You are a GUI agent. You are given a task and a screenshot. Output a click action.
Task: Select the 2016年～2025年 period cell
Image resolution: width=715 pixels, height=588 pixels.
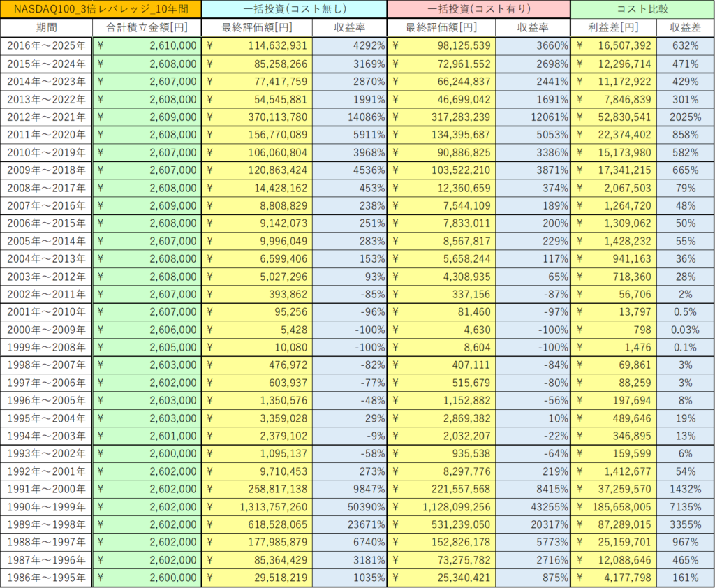point(46,45)
